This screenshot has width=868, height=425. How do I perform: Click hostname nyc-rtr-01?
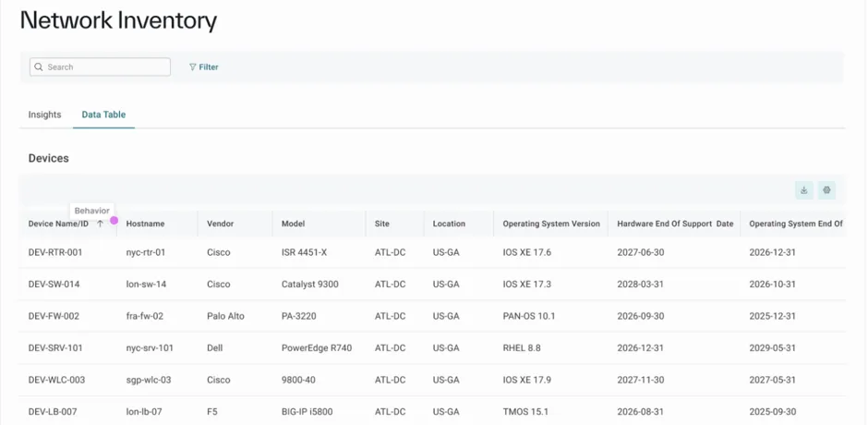(146, 252)
